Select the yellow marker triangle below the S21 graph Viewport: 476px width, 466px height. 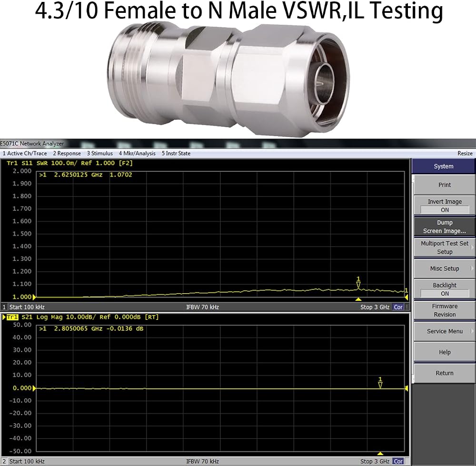coord(380,453)
